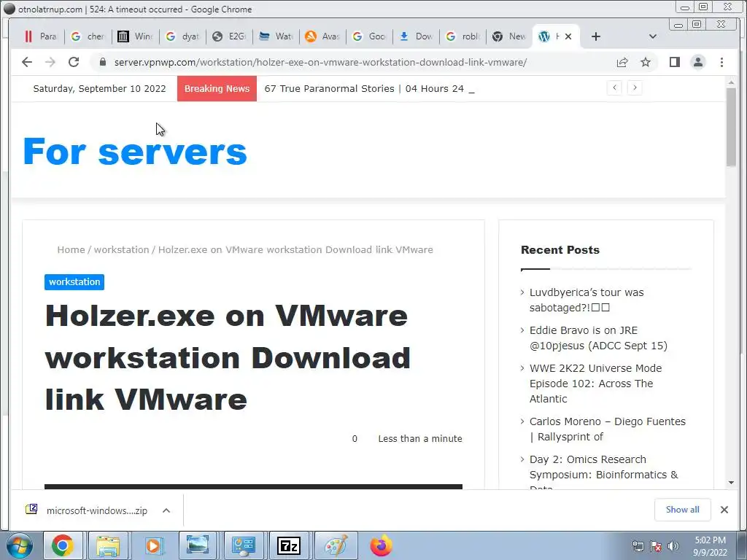Open a new tab

point(595,36)
